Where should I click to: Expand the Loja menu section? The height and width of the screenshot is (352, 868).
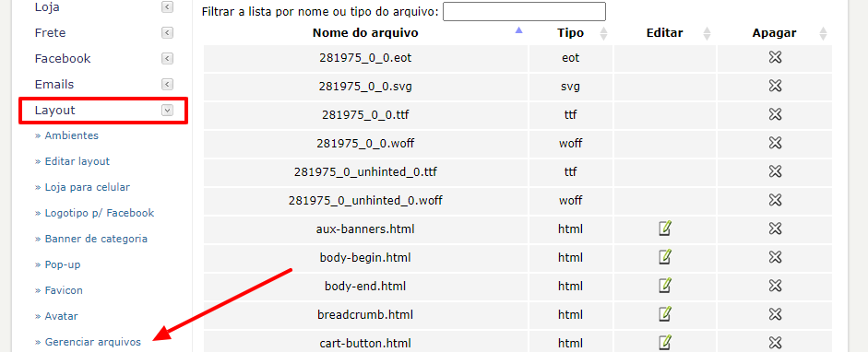167,7
